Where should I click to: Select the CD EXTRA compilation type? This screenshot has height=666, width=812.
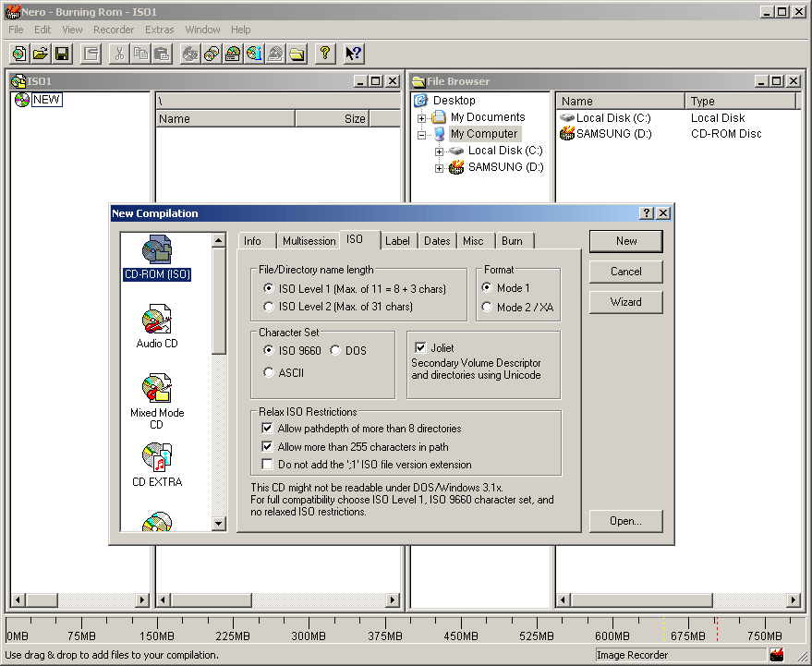pyautogui.click(x=157, y=465)
